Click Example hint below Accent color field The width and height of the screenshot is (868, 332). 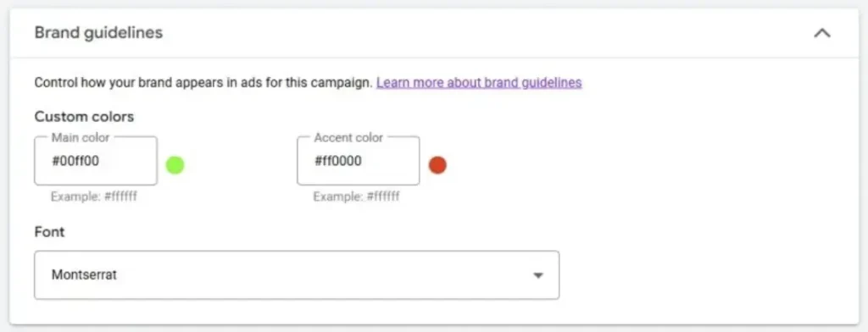tap(356, 196)
